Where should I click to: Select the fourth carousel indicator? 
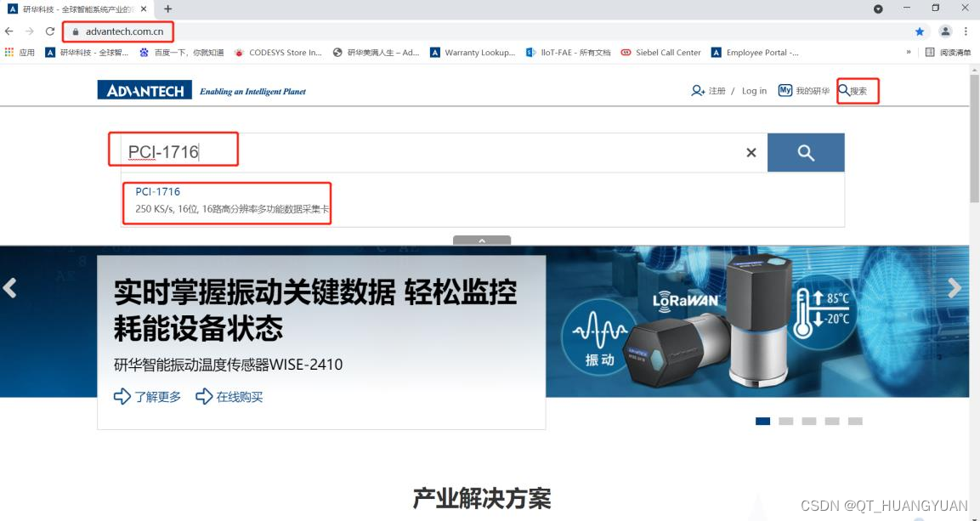pos(832,421)
